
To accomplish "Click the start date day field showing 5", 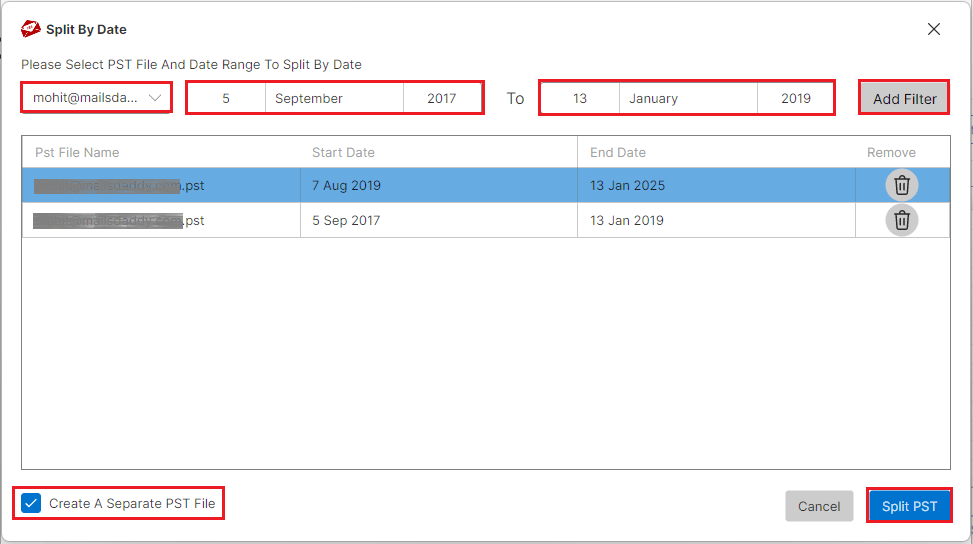I will (226, 98).
